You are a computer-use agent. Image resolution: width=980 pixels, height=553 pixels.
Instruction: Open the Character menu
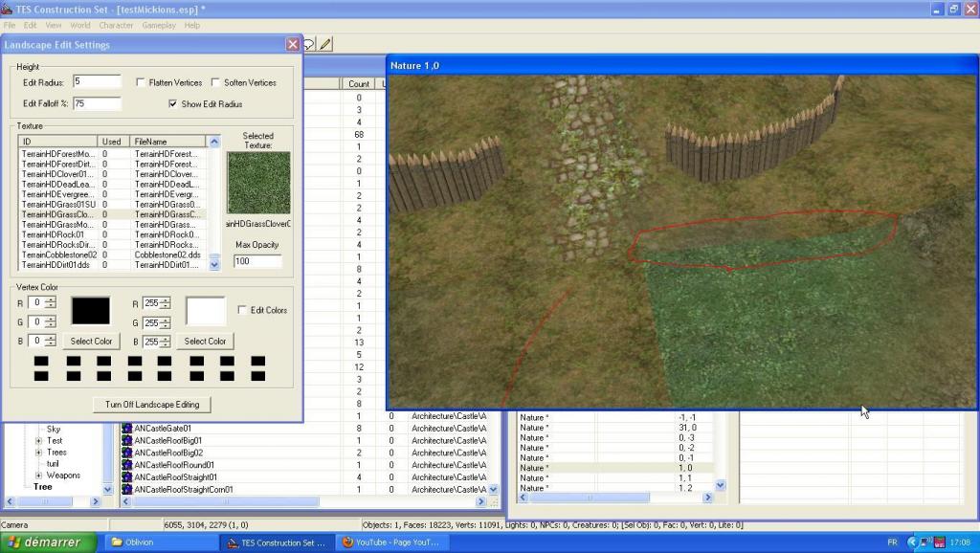pos(116,26)
